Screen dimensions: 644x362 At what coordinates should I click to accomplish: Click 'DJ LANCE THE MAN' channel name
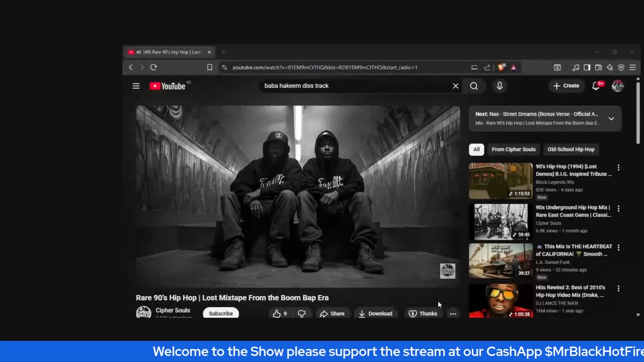click(x=557, y=303)
